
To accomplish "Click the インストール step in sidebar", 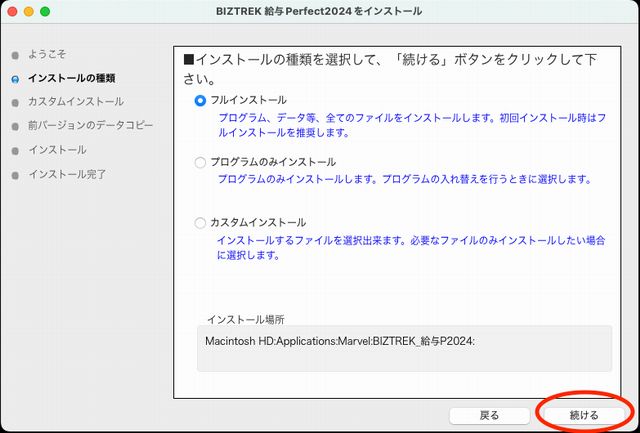I will pyautogui.click(x=57, y=150).
